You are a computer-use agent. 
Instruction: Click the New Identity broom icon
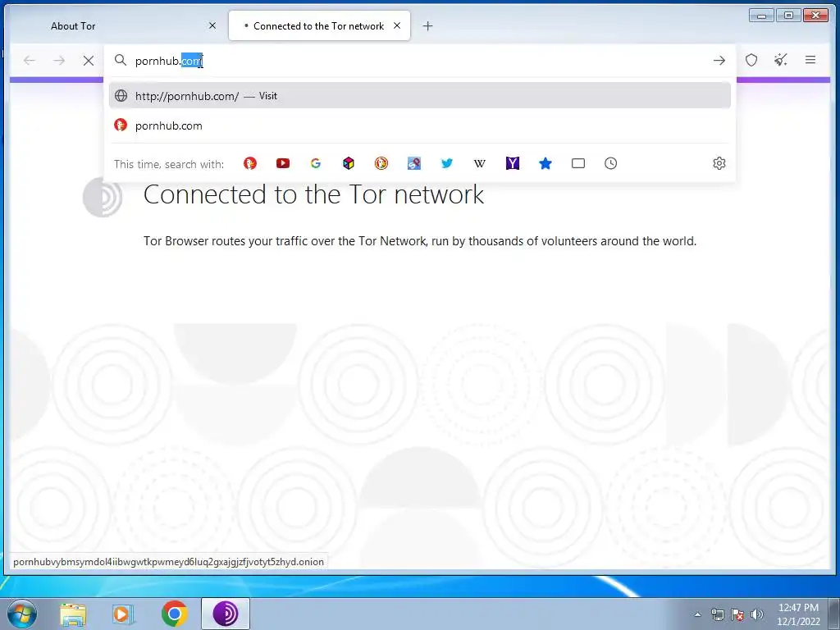(781, 60)
